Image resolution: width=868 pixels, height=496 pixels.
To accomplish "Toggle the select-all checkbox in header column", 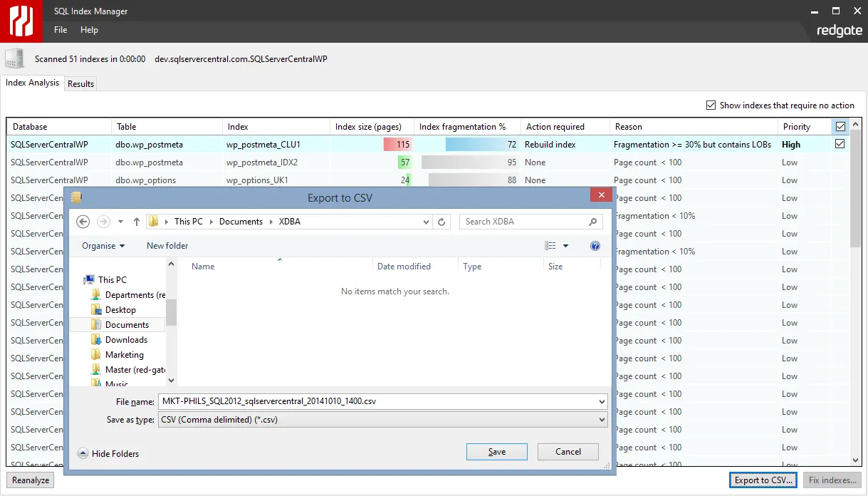I will (x=840, y=127).
